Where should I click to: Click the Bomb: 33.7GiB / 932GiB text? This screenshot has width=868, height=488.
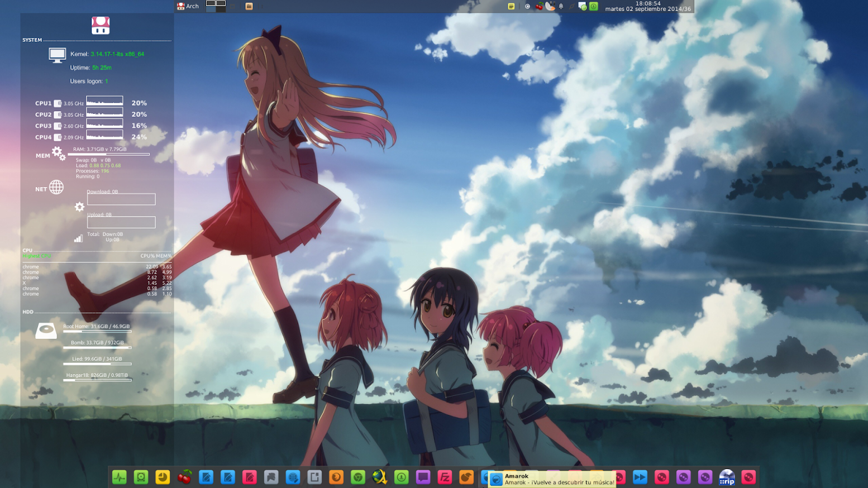coord(97,343)
